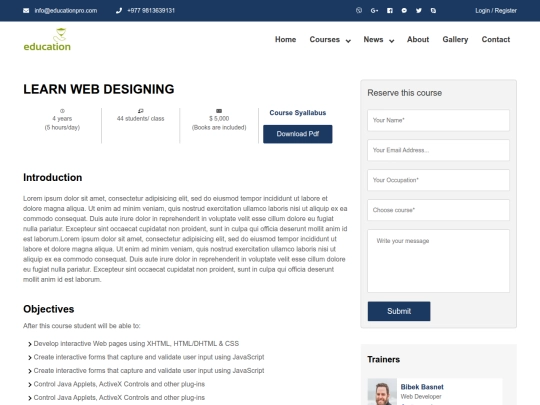The image size is (540, 405).
Task: Go to the Home menu item
Action: [x=285, y=40]
